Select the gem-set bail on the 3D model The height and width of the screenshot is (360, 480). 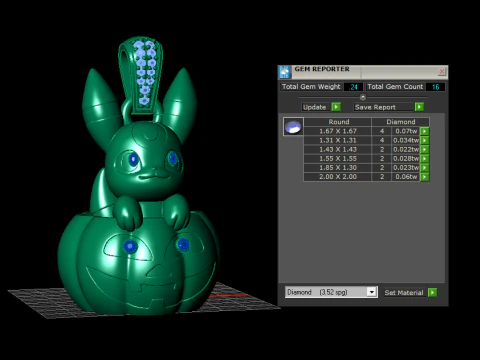[141, 75]
